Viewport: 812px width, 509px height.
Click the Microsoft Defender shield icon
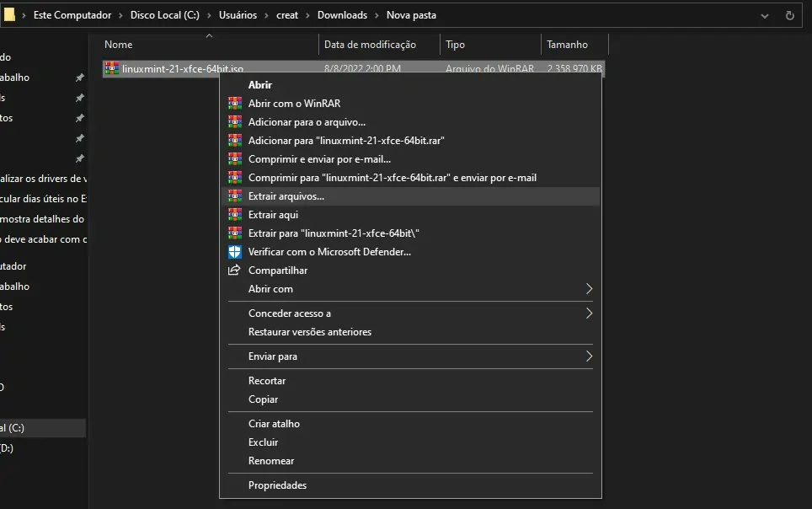point(235,252)
